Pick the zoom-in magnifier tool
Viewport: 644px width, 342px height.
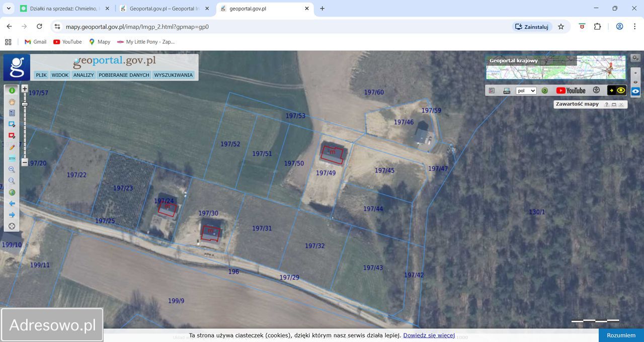click(x=12, y=169)
